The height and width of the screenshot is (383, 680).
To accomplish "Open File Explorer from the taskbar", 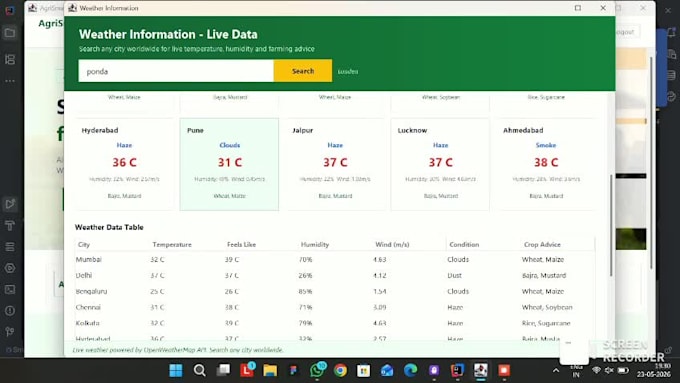I will click(x=270, y=370).
